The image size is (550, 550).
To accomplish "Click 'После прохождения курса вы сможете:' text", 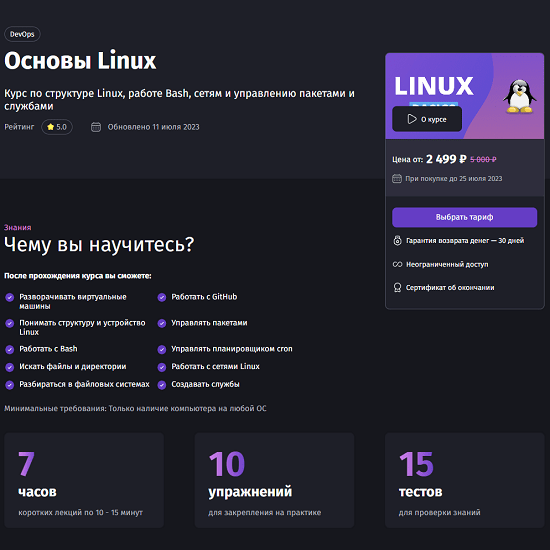I will pos(78,276).
